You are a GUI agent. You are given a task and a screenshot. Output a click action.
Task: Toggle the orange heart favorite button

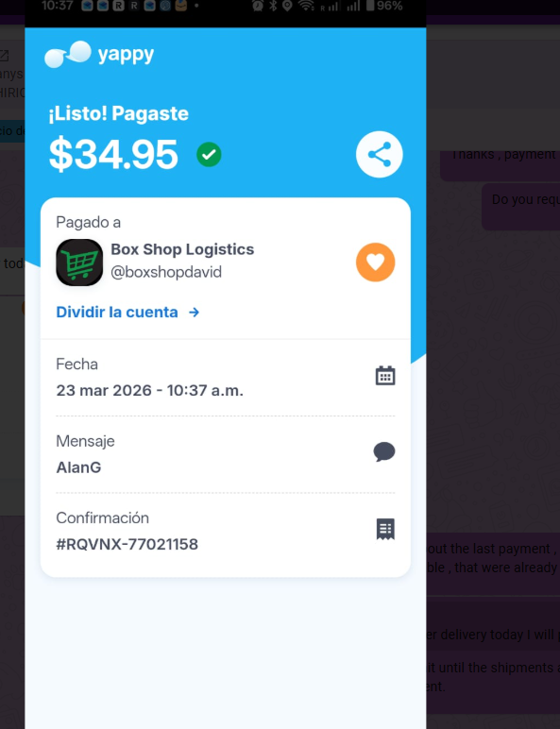tap(375, 263)
